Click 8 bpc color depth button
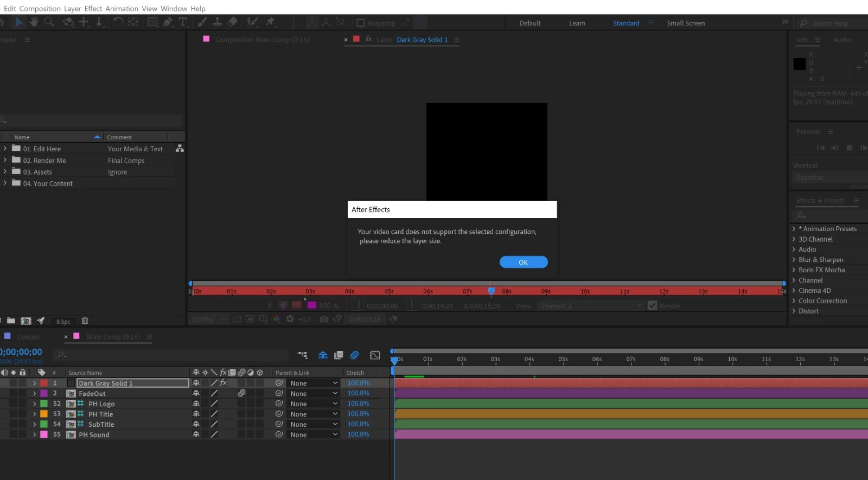This screenshot has width=868, height=480. coord(63,322)
